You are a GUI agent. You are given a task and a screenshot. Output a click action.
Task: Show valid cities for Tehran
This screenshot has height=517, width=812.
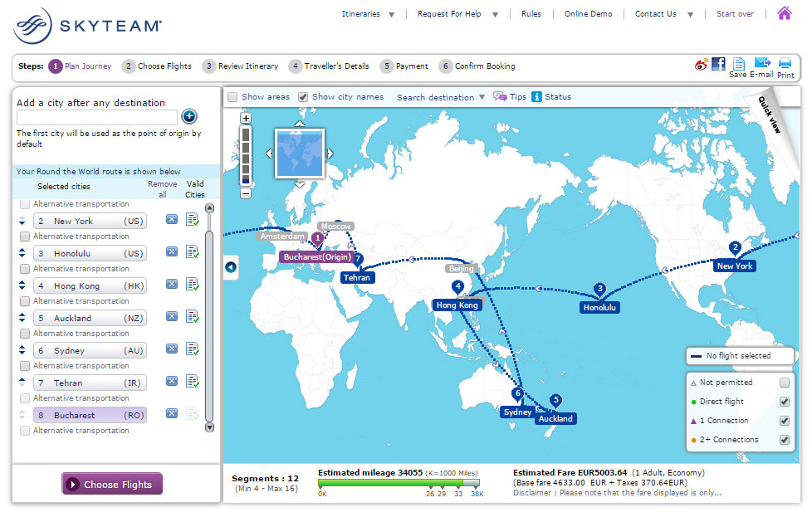click(x=193, y=382)
